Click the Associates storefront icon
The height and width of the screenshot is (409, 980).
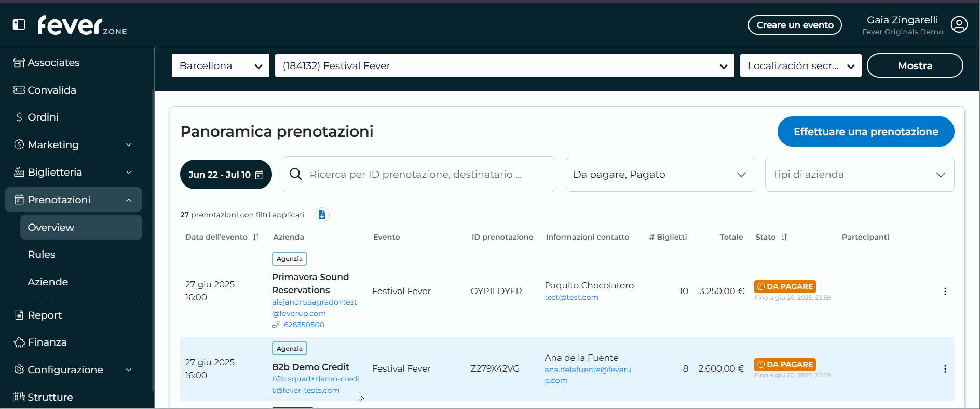coord(19,62)
